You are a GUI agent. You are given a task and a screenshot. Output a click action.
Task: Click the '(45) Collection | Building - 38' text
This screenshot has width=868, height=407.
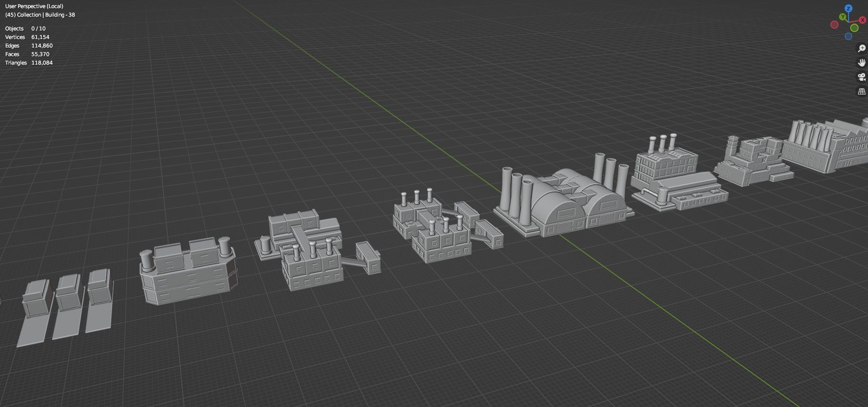pyautogui.click(x=40, y=15)
